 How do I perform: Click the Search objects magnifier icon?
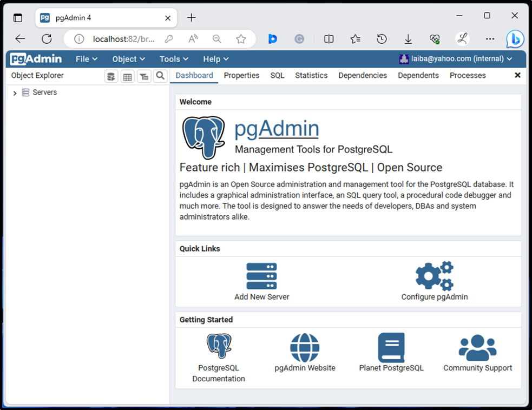tap(160, 76)
